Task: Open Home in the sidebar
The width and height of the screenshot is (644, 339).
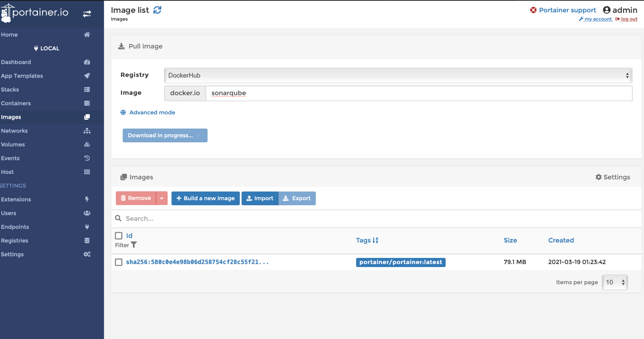Action: coord(9,35)
